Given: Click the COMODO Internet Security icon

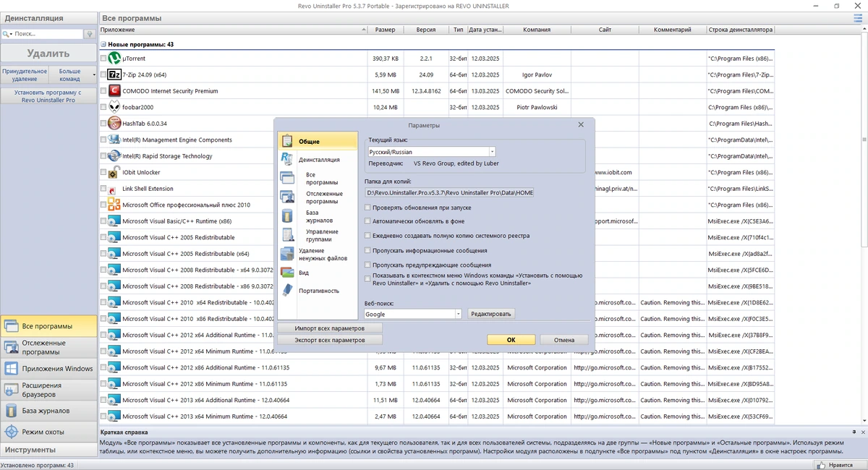Looking at the screenshot, I should (x=114, y=91).
